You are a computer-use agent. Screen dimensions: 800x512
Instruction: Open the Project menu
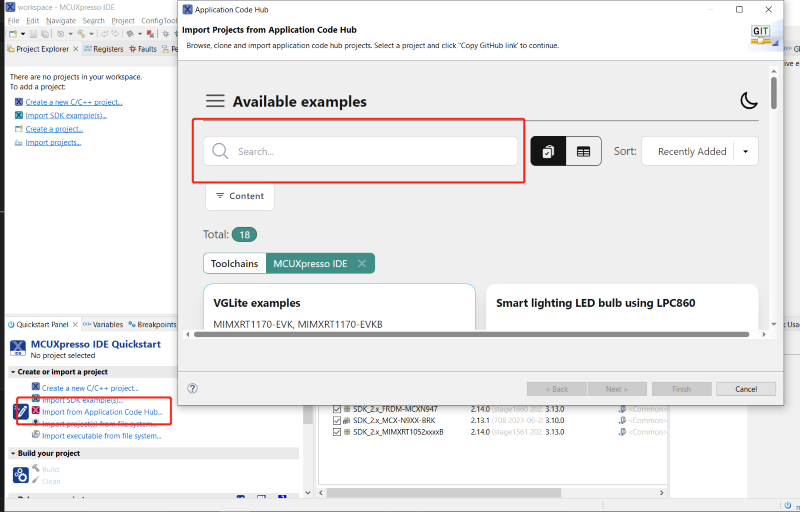[123, 20]
